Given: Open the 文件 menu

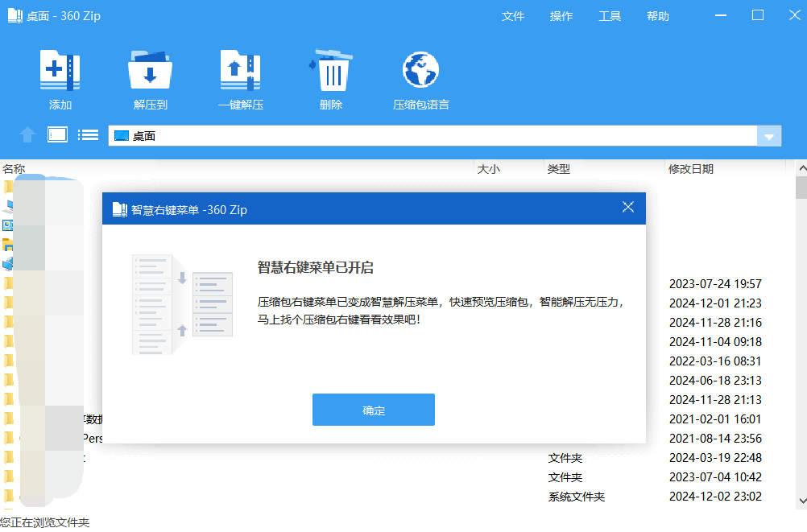Looking at the screenshot, I should [512, 16].
